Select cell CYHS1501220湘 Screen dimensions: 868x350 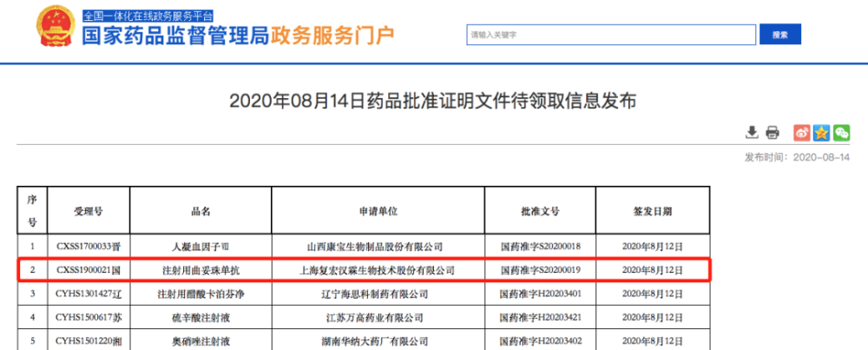(89, 340)
